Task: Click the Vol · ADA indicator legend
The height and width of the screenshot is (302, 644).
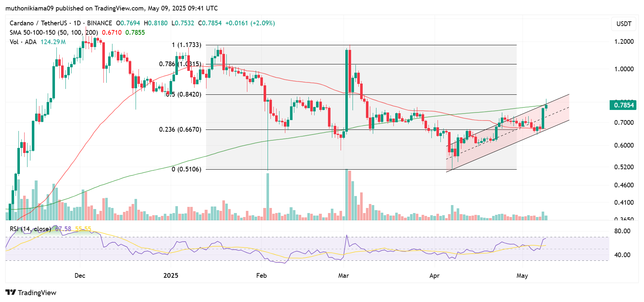Action: pos(23,42)
